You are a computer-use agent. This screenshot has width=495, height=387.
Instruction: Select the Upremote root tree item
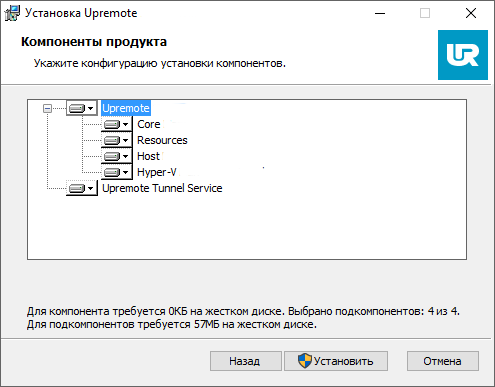tap(126, 108)
